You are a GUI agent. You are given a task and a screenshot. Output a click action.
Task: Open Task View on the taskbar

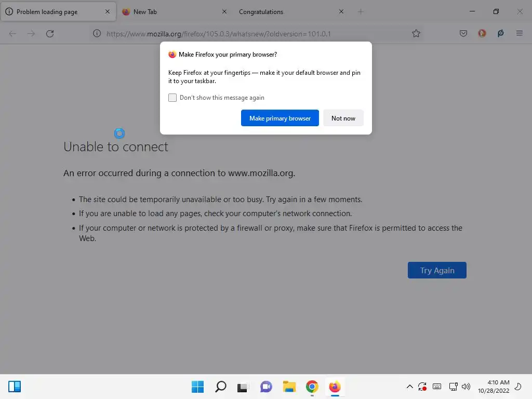click(242, 387)
